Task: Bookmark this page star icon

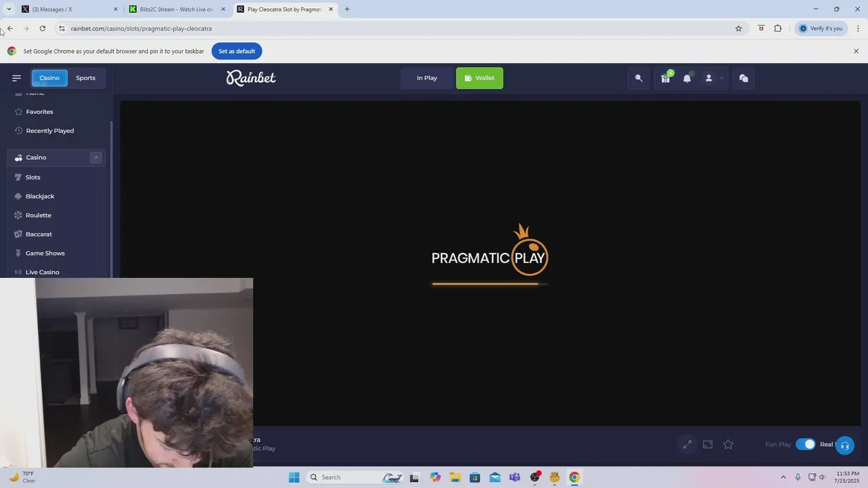Action: [x=738, y=28]
